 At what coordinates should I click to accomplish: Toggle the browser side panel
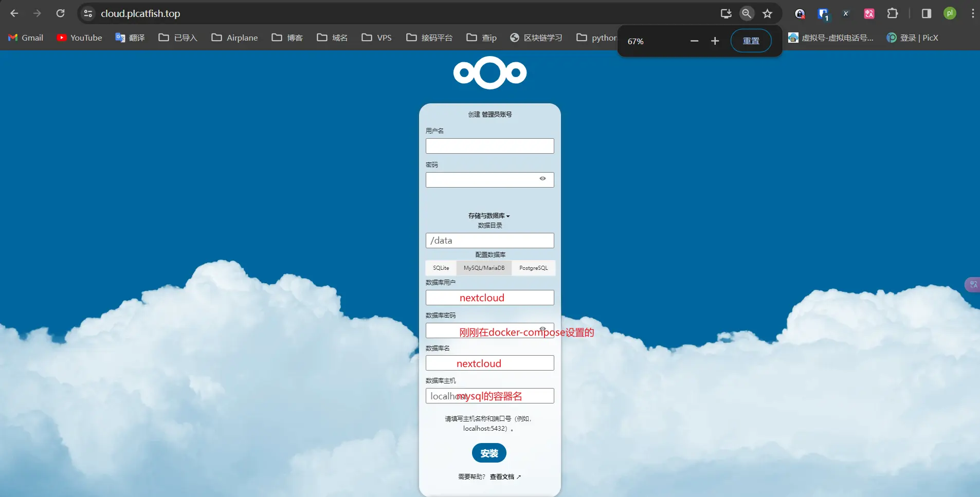point(927,13)
